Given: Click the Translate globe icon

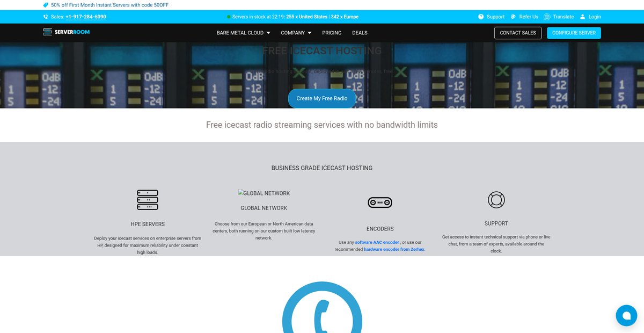Looking at the screenshot, I should pyautogui.click(x=547, y=17).
